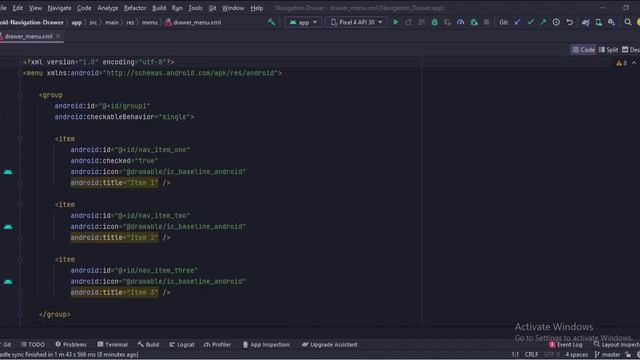Open the Build tool window
Screen dimensions: 640x360
tap(148, 344)
